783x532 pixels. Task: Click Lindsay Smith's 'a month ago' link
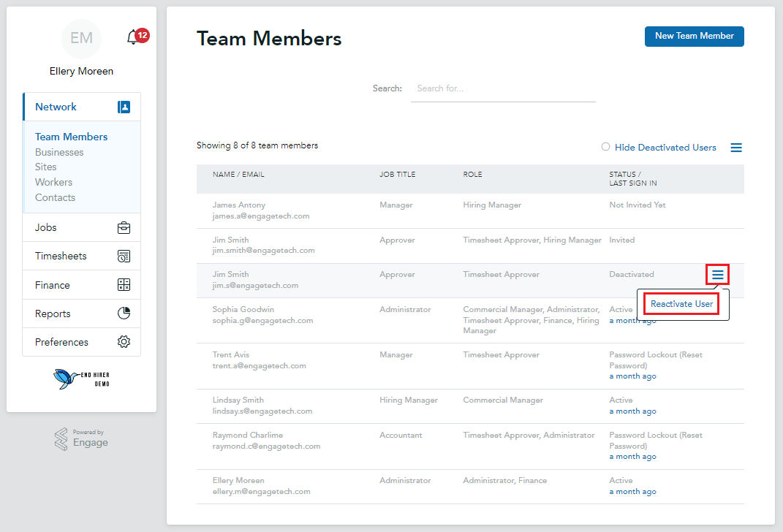point(632,411)
